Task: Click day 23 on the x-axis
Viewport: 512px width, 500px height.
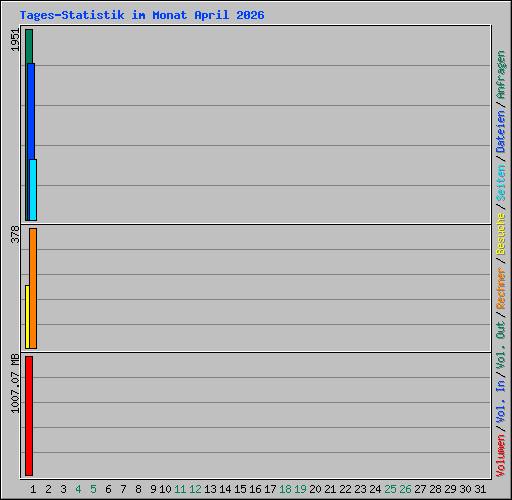Action: (360, 489)
